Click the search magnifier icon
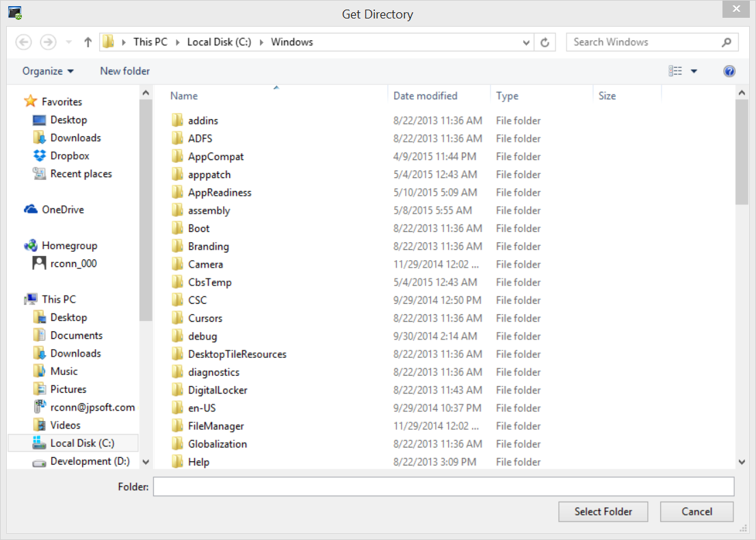Image resolution: width=756 pixels, height=540 pixels. coord(726,42)
